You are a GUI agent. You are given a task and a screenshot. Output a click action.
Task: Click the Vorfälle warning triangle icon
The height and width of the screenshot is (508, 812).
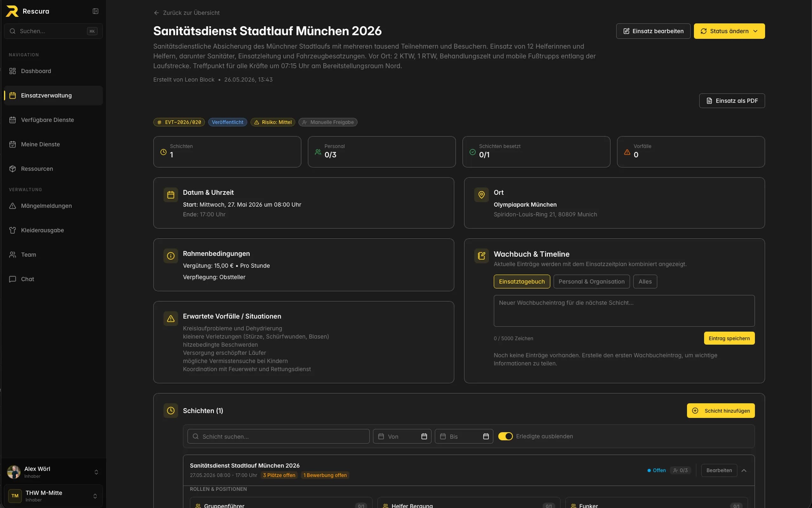[627, 152]
